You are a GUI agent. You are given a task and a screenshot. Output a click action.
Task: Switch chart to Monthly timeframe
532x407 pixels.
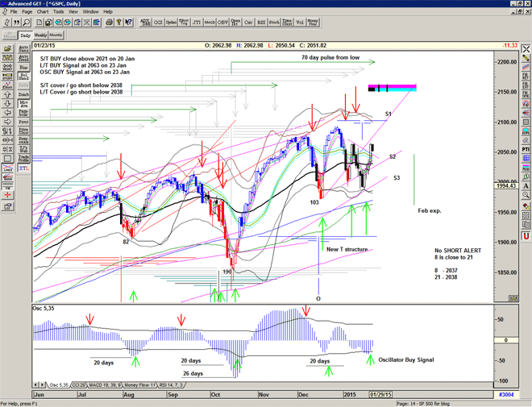[56, 35]
